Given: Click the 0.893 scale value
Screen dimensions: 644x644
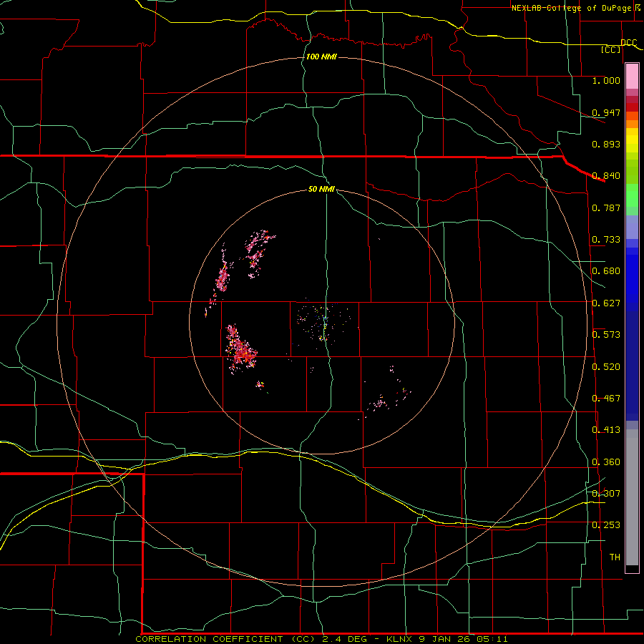Looking at the screenshot, I should pyautogui.click(x=606, y=144).
